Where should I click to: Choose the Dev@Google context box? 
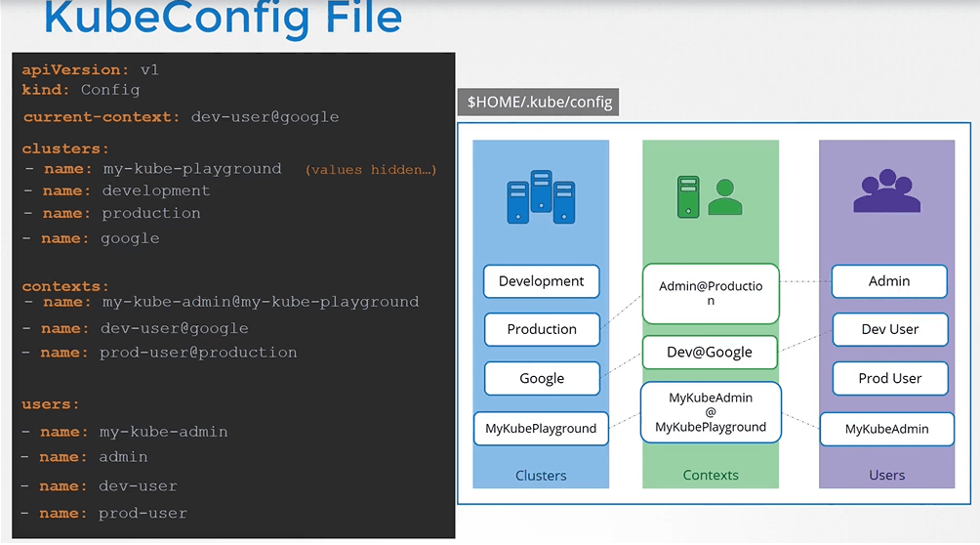pos(710,353)
